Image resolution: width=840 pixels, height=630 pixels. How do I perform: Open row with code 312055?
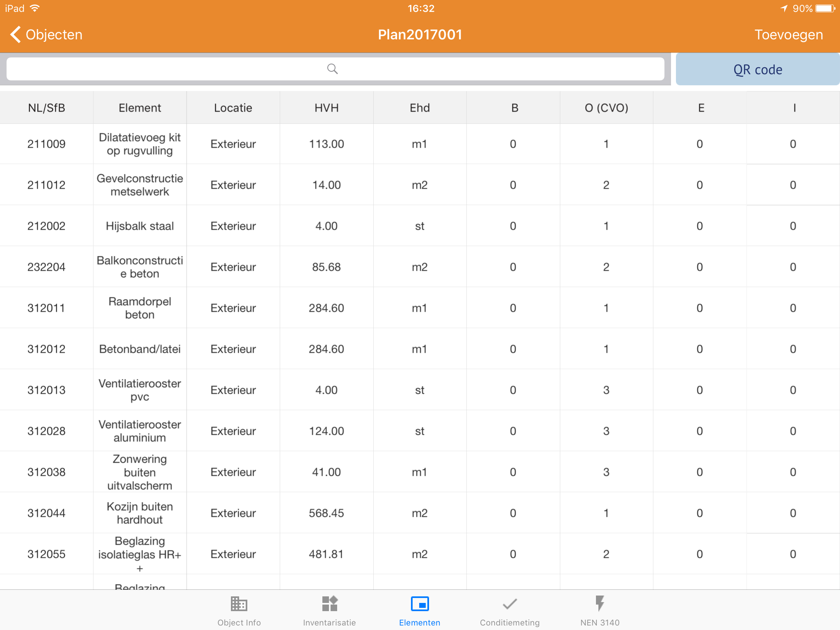46,554
